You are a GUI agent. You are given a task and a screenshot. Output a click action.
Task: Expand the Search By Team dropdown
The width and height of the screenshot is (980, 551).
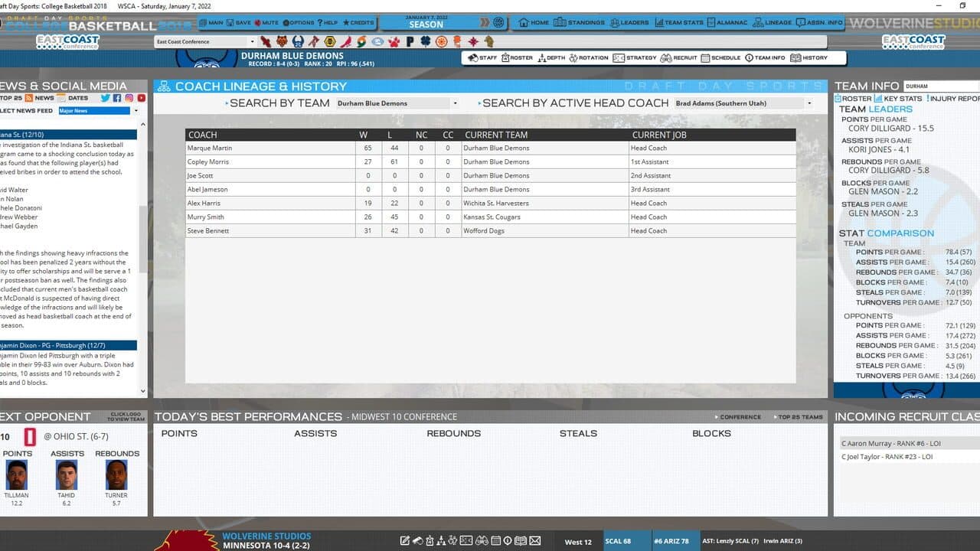397,103
